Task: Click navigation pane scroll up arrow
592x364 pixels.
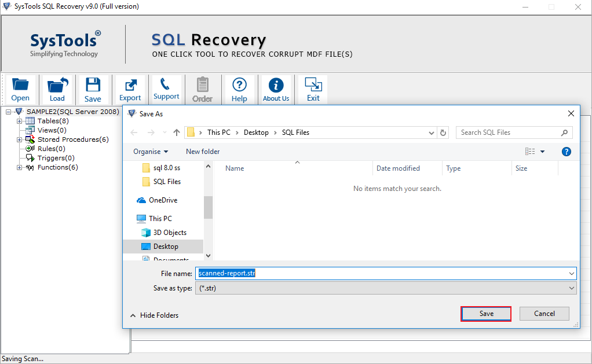Action: (x=208, y=166)
